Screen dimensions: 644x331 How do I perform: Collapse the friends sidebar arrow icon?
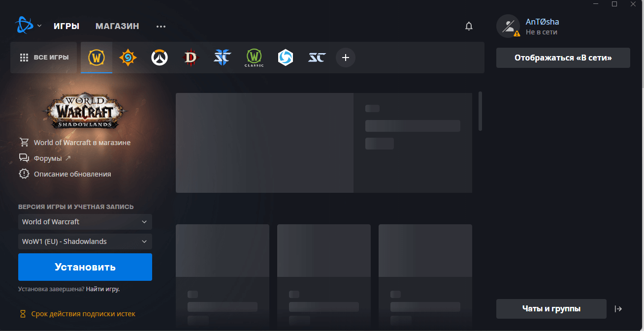pyautogui.click(x=618, y=309)
